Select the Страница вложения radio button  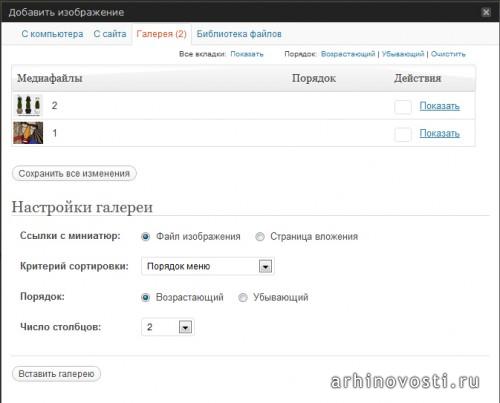260,237
